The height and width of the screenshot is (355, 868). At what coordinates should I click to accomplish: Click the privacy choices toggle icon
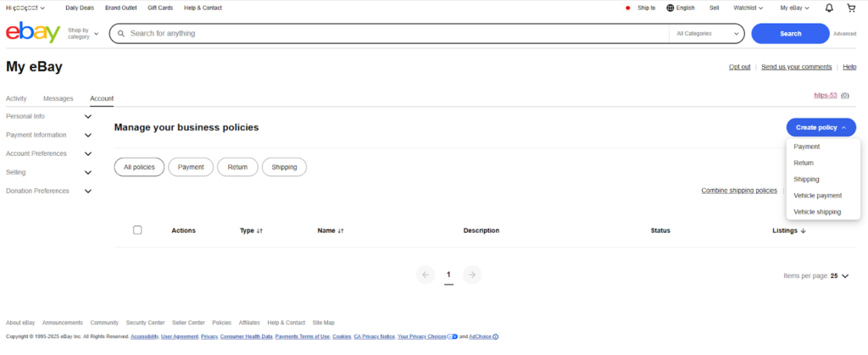pos(453,336)
